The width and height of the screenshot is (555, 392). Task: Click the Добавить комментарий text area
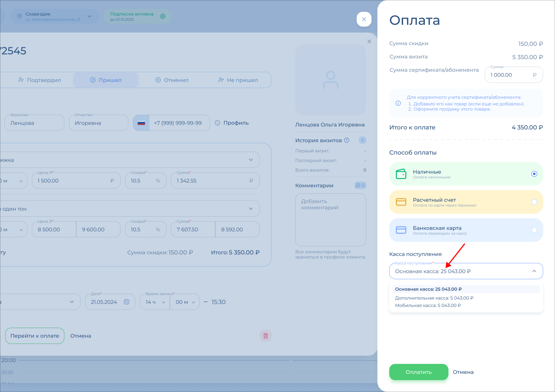tap(330, 219)
